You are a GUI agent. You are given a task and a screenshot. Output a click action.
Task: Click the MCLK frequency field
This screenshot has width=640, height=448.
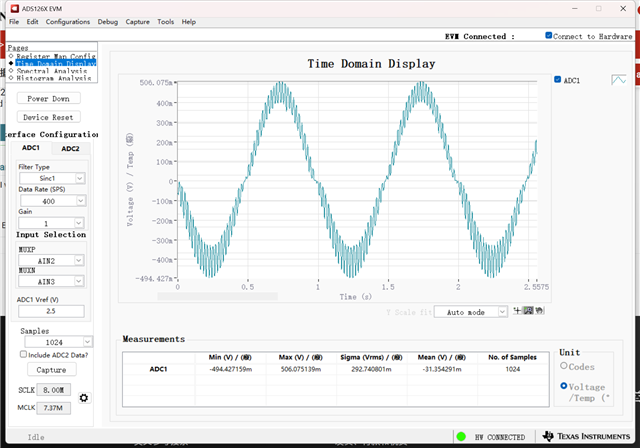53,408
